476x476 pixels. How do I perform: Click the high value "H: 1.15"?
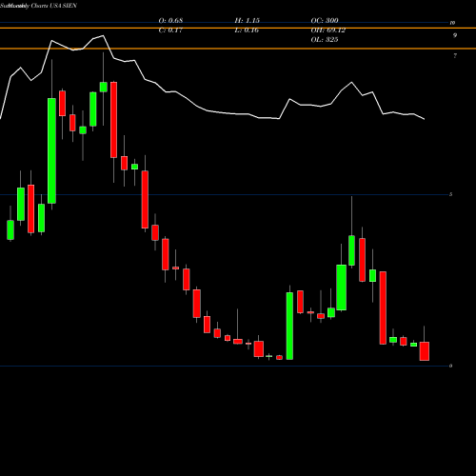pos(248,21)
